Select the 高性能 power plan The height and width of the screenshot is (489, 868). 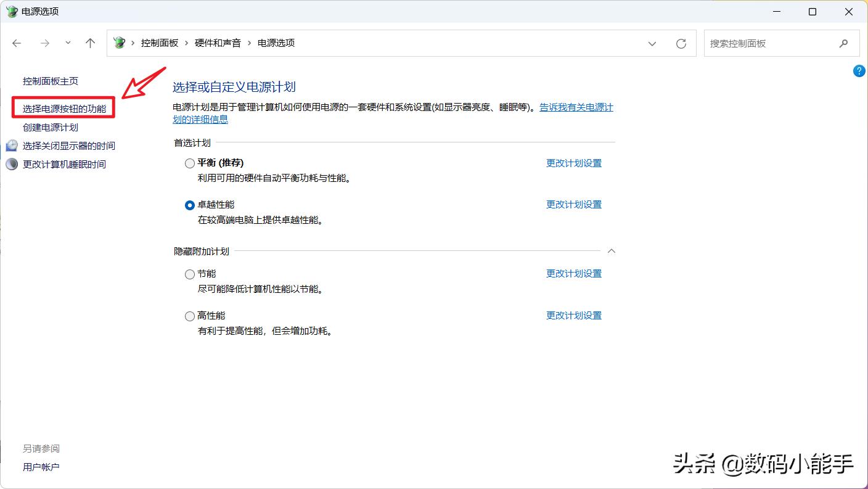click(x=189, y=316)
